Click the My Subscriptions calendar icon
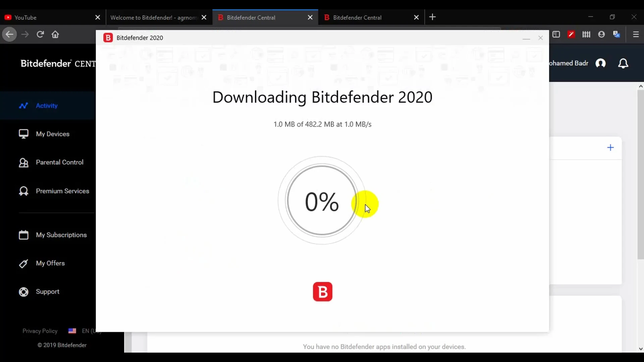644x362 pixels. pyautogui.click(x=23, y=235)
